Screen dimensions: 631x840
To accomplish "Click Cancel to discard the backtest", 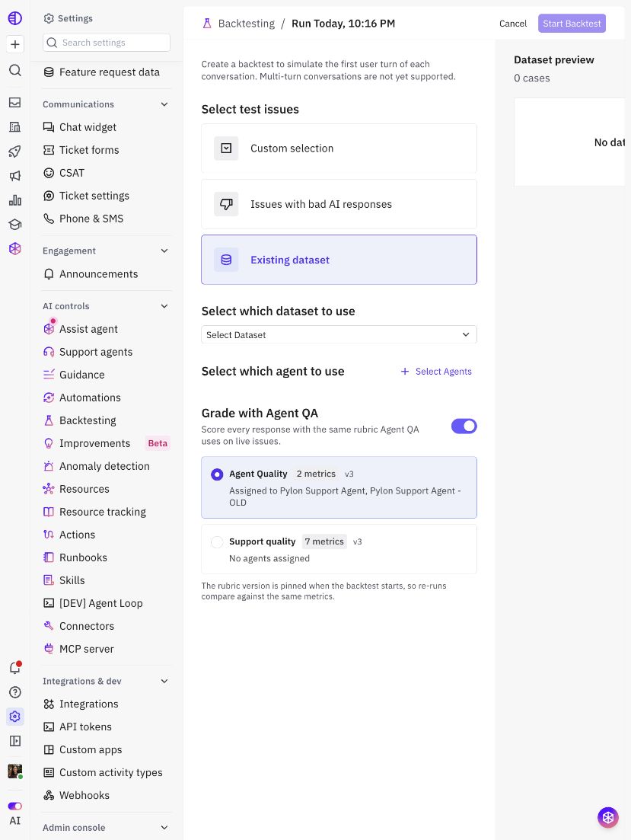I will (512, 24).
